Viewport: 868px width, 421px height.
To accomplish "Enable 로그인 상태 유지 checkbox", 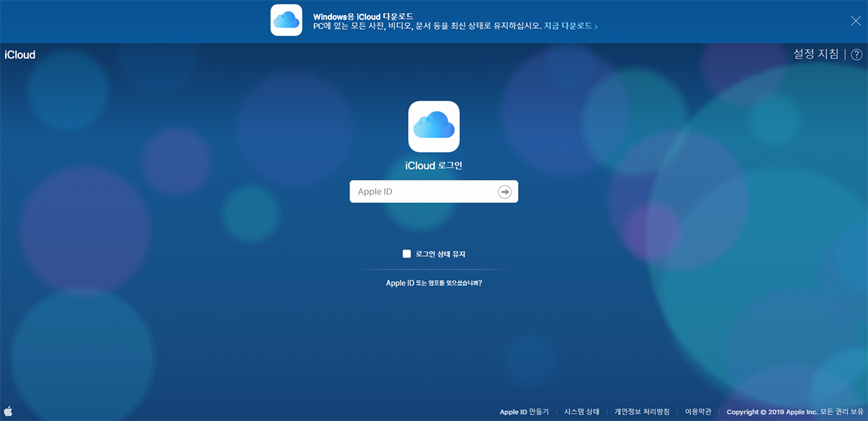I will click(407, 254).
